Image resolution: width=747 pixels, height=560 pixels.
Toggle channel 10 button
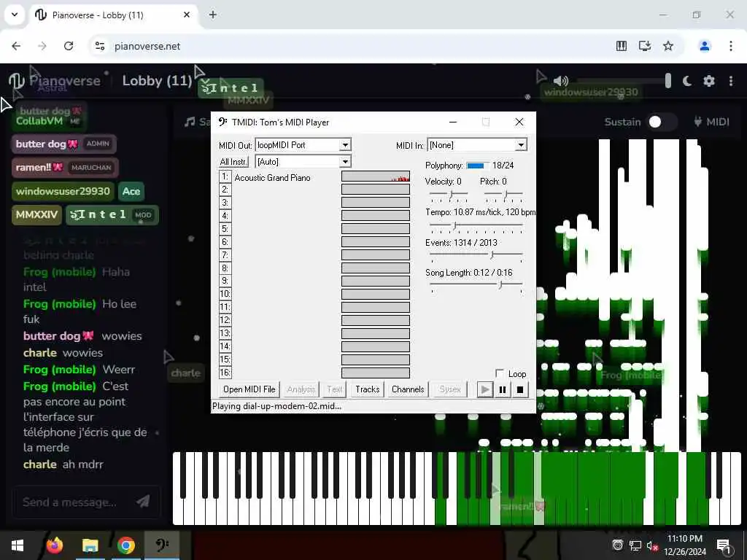click(225, 294)
